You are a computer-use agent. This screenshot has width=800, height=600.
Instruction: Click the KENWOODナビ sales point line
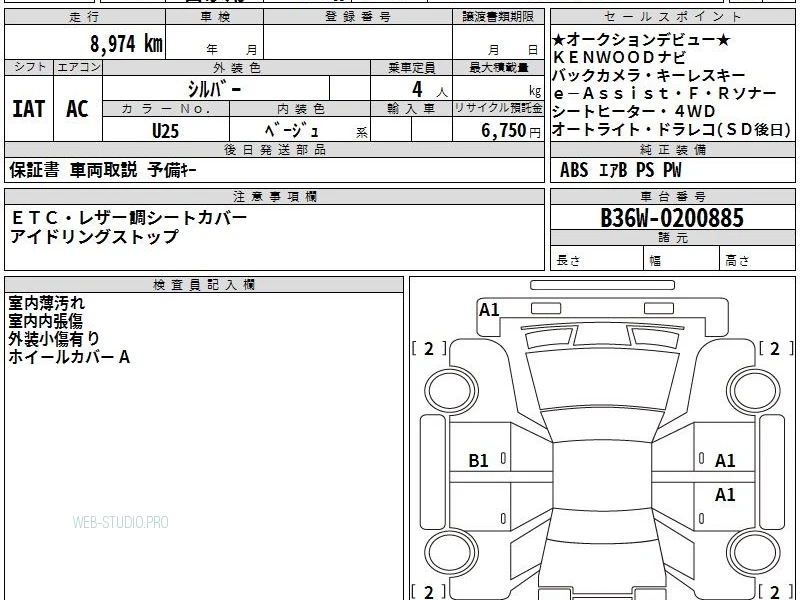[619, 58]
